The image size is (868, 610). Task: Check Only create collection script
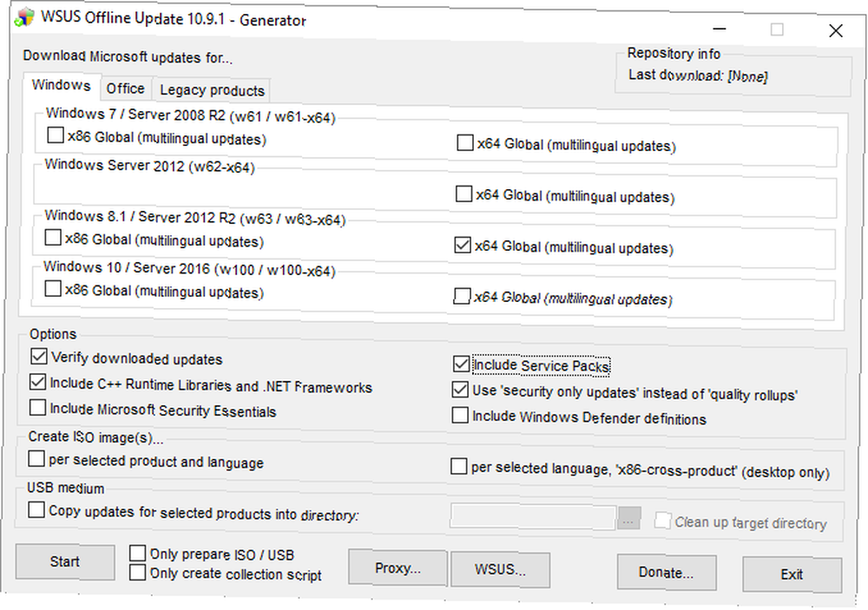137,572
